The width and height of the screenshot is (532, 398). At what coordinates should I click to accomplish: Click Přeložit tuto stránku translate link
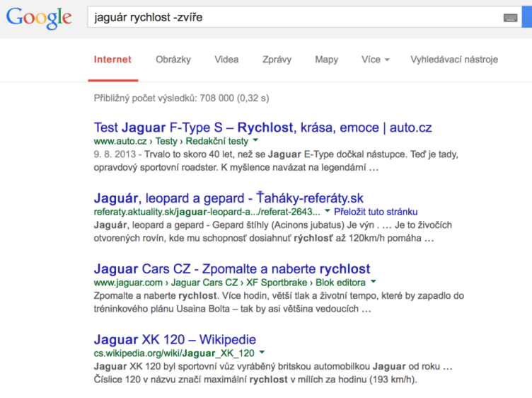coord(376,212)
